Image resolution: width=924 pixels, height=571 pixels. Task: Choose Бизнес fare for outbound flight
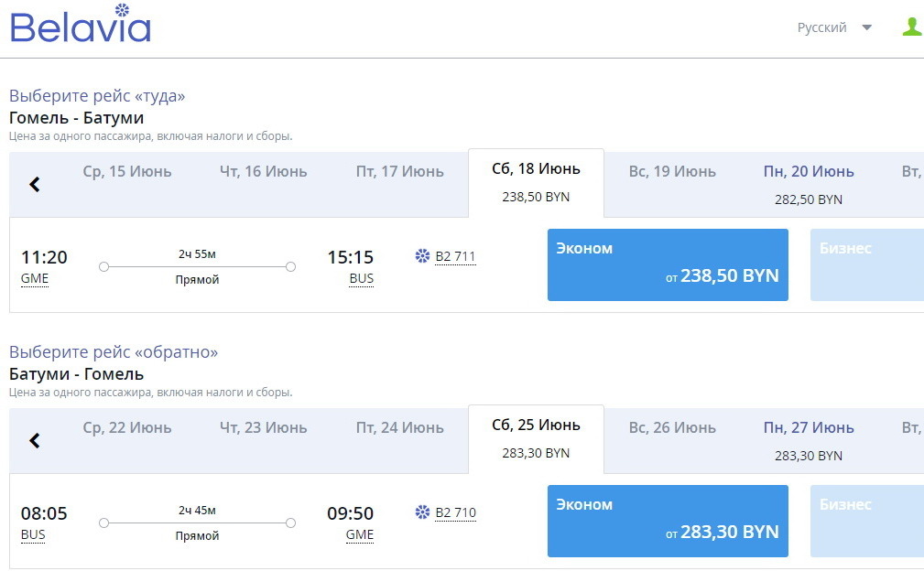click(866, 264)
